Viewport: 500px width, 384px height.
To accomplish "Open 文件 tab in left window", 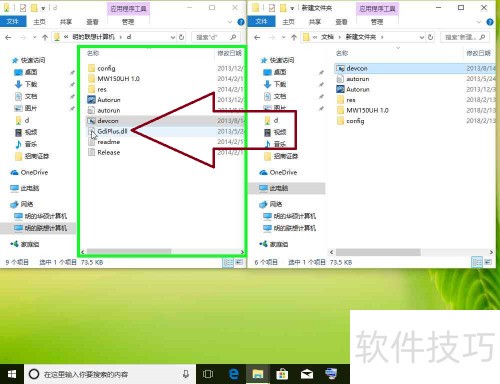I will [13, 22].
